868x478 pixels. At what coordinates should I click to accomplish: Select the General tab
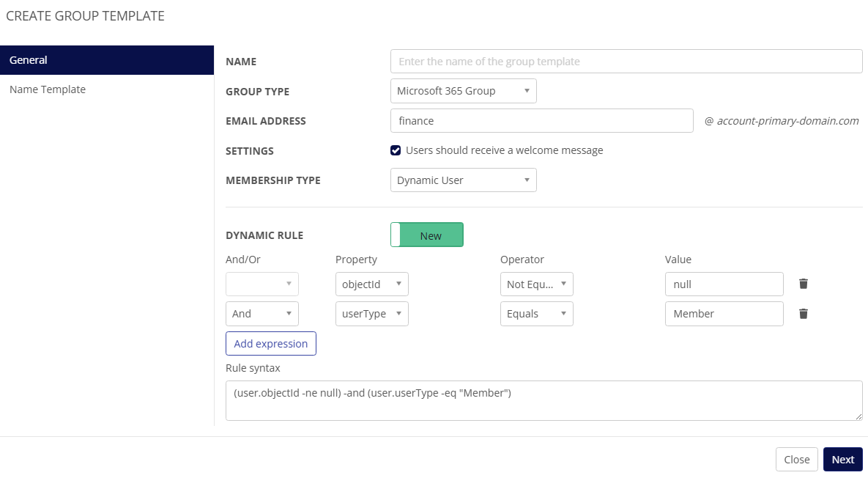pos(107,60)
